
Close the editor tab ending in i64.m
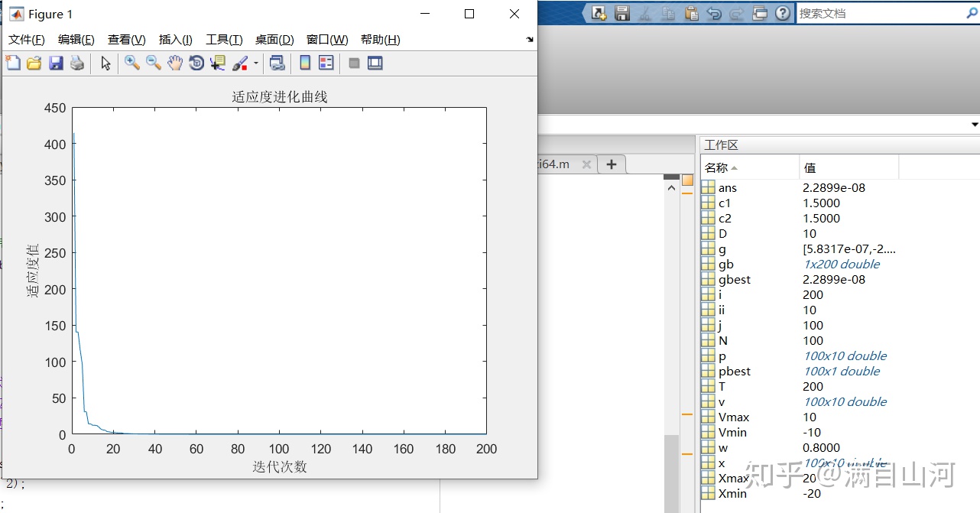pyautogui.click(x=586, y=164)
